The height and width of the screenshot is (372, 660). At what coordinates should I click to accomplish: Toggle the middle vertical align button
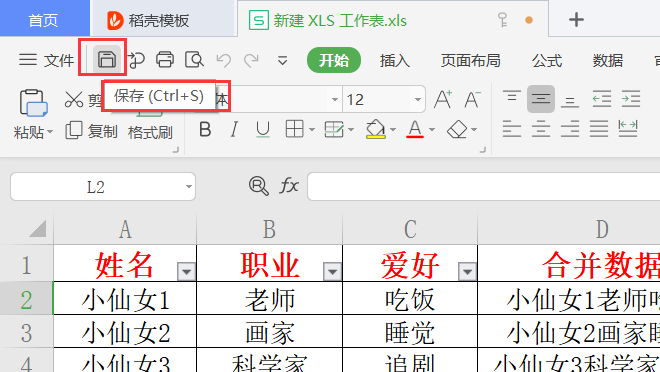pyautogui.click(x=540, y=99)
